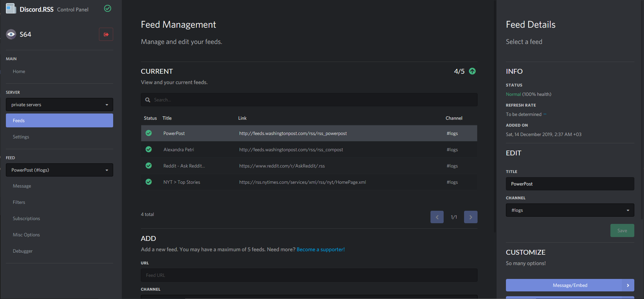Click the Discord.RSS logo icon
Image resolution: width=644 pixels, height=299 pixels.
(x=11, y=9)
